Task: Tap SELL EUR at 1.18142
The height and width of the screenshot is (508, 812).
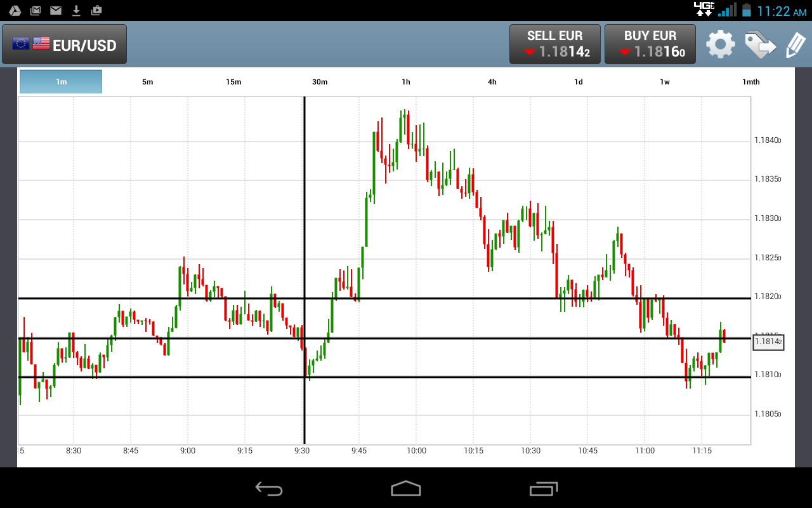Action: pos(554,44)
